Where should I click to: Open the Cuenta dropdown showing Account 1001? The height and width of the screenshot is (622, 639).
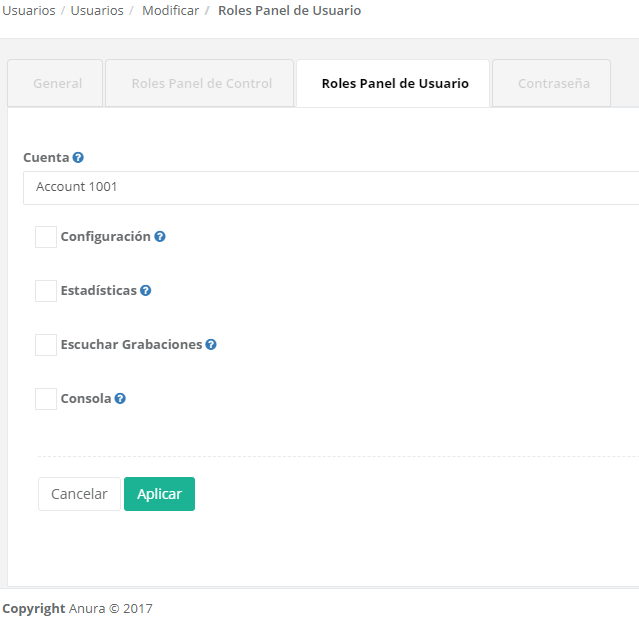pos(331,187)
